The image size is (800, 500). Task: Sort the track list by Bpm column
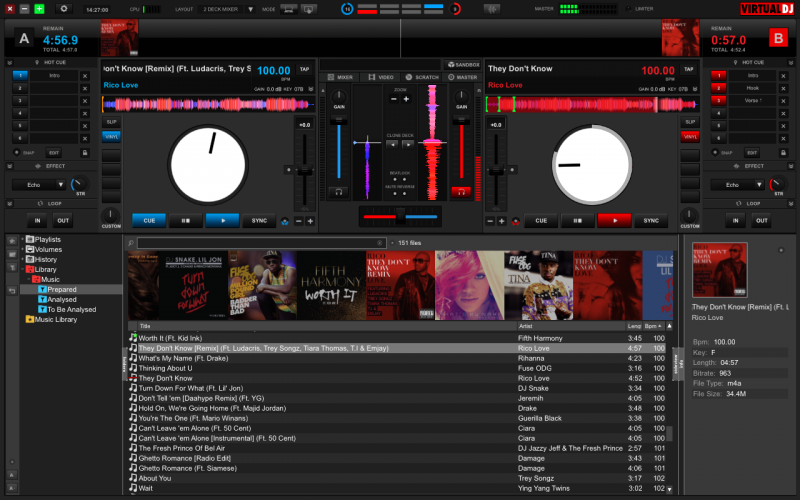pos(652,326)
